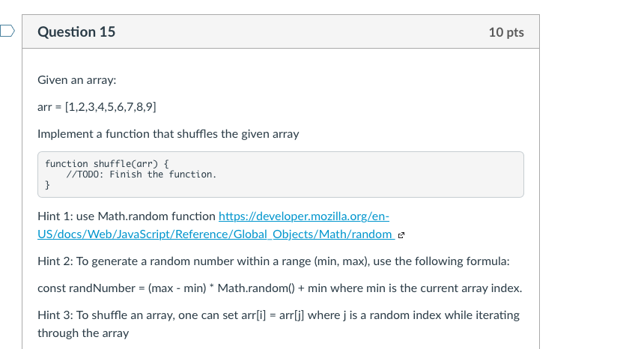
Task: Click the 'Given an array:' text
Action: 77,80
